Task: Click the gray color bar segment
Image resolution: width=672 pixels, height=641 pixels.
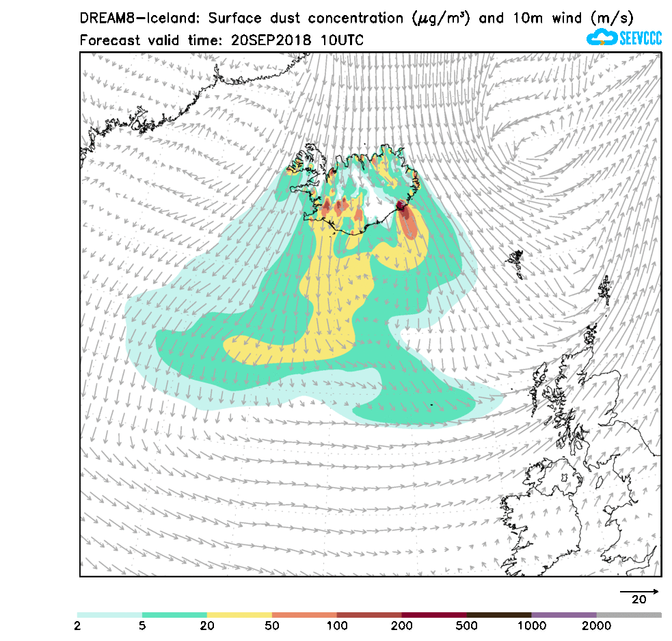Action: tap(629, 615)
